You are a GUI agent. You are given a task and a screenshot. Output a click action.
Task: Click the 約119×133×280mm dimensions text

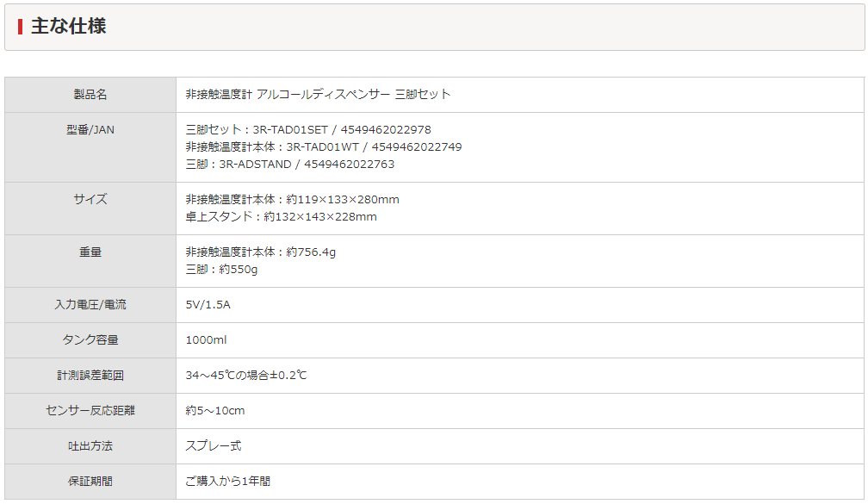coord(343,199)
